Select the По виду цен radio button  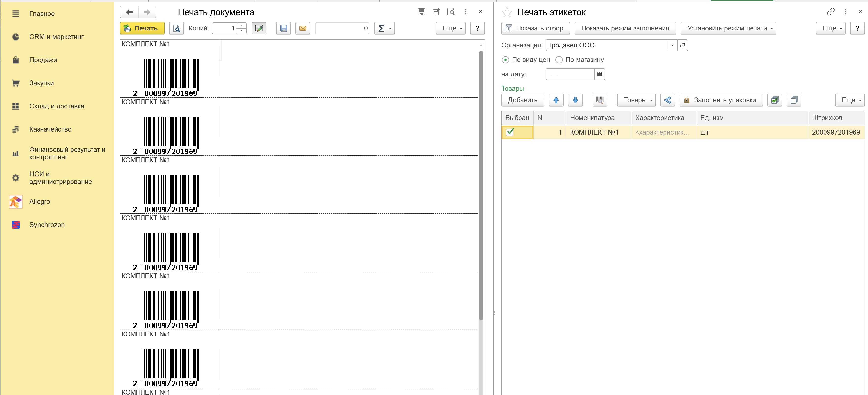[506, 60]
